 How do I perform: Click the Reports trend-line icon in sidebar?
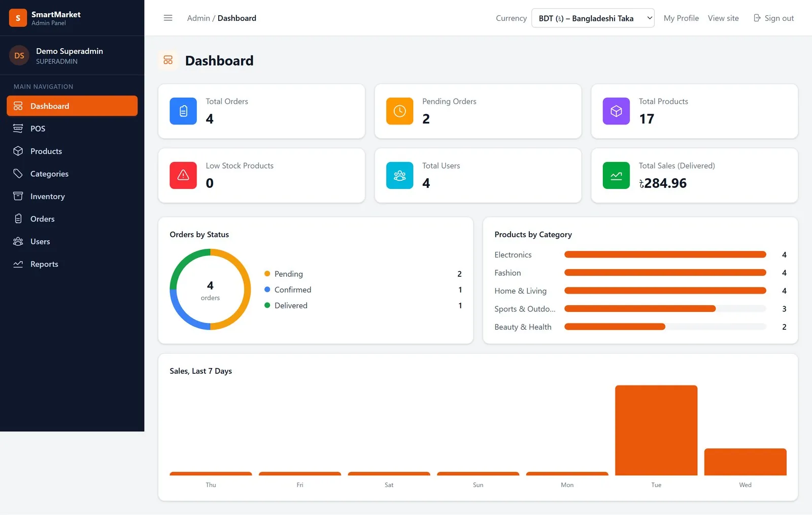coord(18,264)
